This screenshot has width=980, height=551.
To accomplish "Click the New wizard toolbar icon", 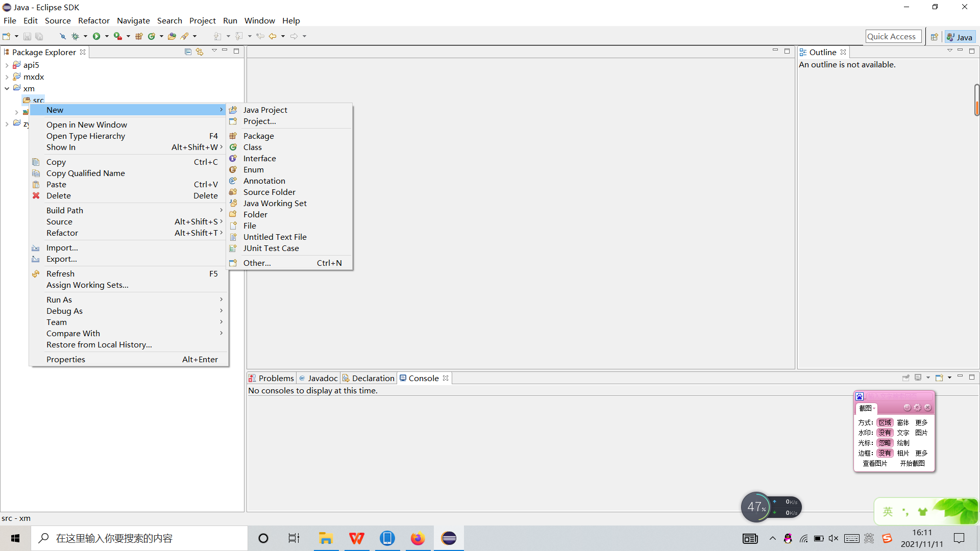I will pyautogui.click(x=7, y=36).
